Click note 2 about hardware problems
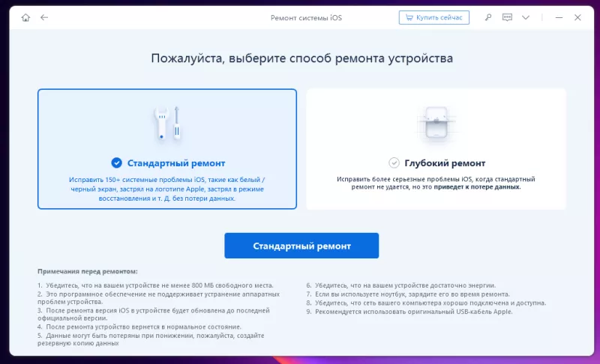Viewport: 600px width, 364px height. click(158, 298)
